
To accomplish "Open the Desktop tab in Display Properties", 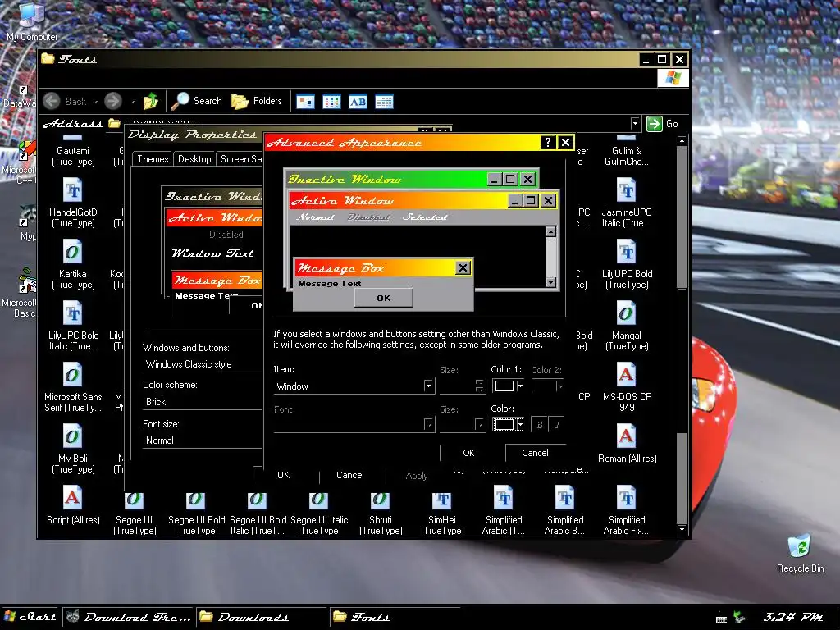I will (194, 159).
